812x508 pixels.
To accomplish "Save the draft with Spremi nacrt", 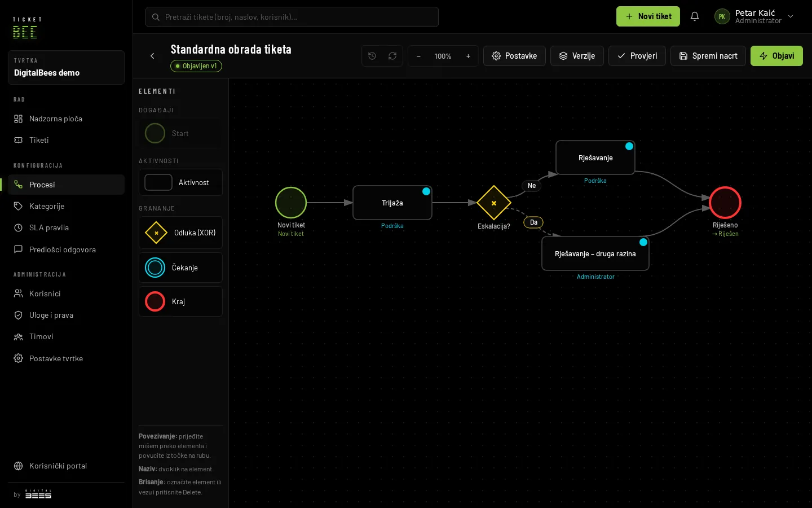I will [708, 56].
